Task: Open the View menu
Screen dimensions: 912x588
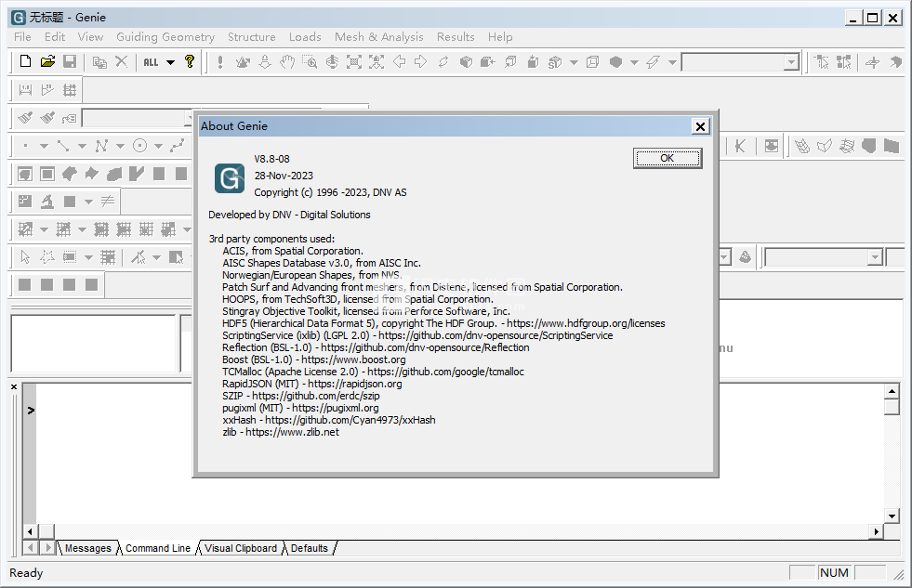Action: 90,36
